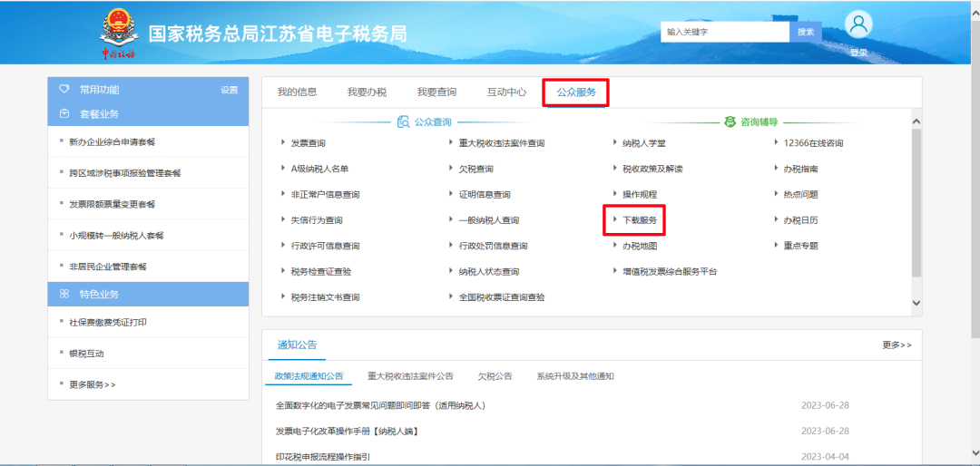Switch to the 重大税收违法案件公告 tab
Image resolution: width=980 pixels, height=466 pixels.
pos(411,376)
